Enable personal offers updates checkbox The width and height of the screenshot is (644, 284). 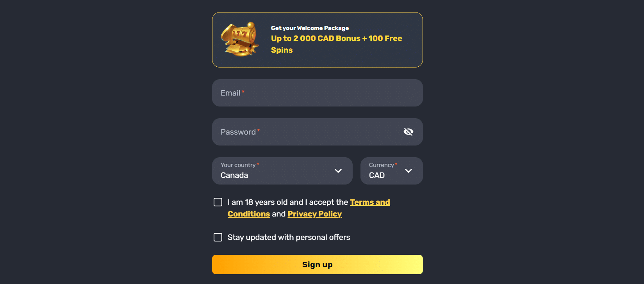pos(218,237)
